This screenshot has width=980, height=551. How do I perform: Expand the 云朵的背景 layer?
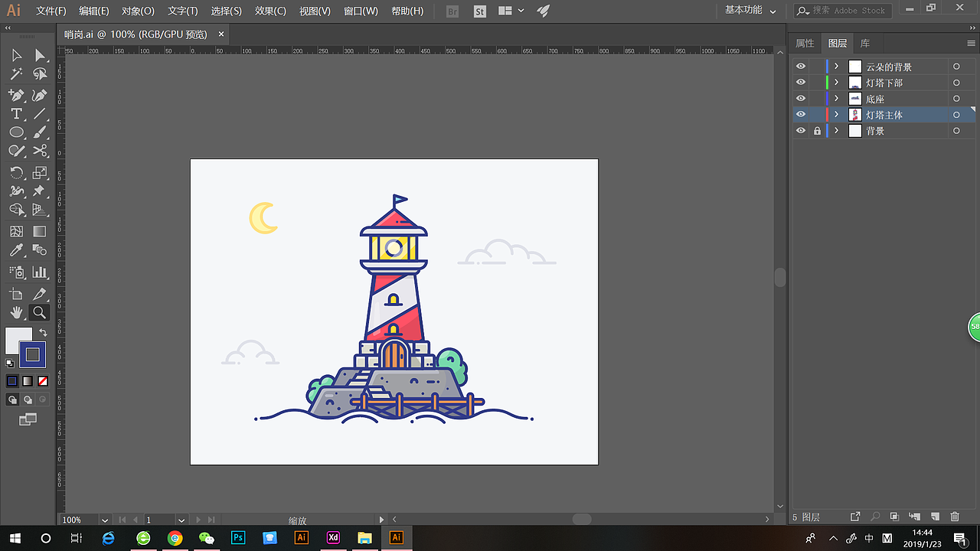[x=836, y=67]
